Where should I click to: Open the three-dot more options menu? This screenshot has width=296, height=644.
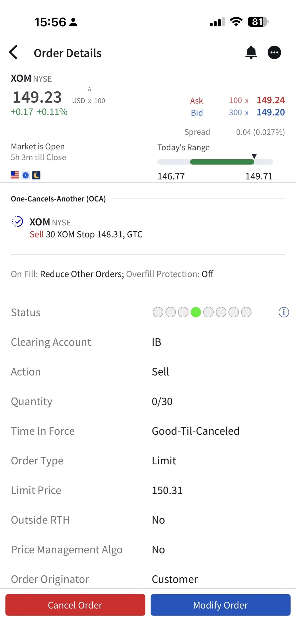click(274, 52)
